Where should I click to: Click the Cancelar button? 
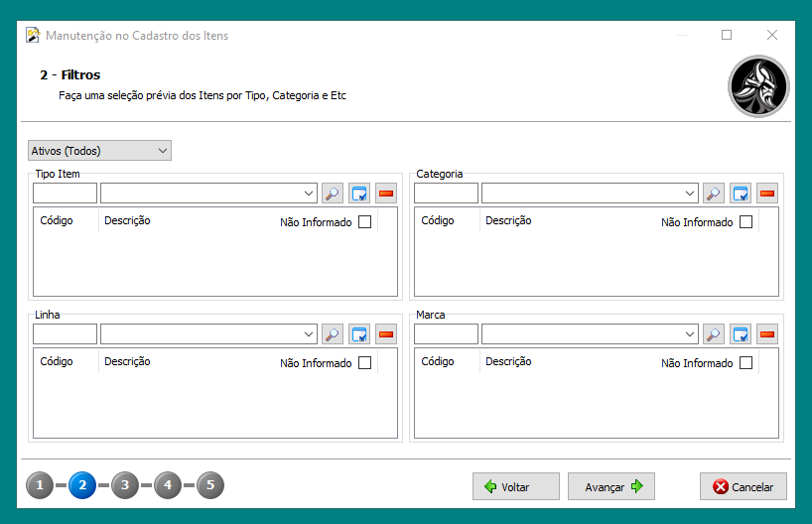point(744,486)
